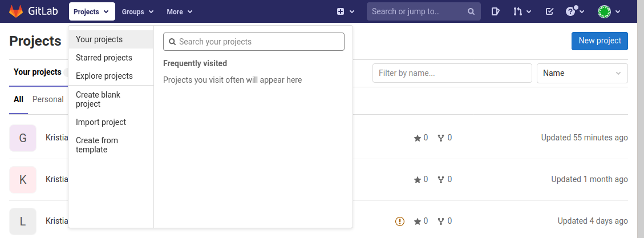Collapse the Projects dropdown in navbar
The image size is (644, 238).
tap(91, 11)
